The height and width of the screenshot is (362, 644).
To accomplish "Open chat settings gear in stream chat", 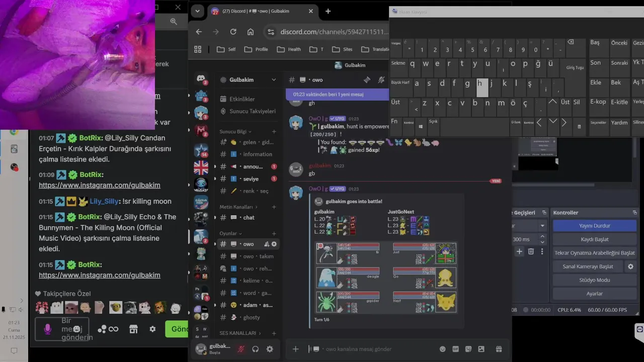I will tap(152, 329).
